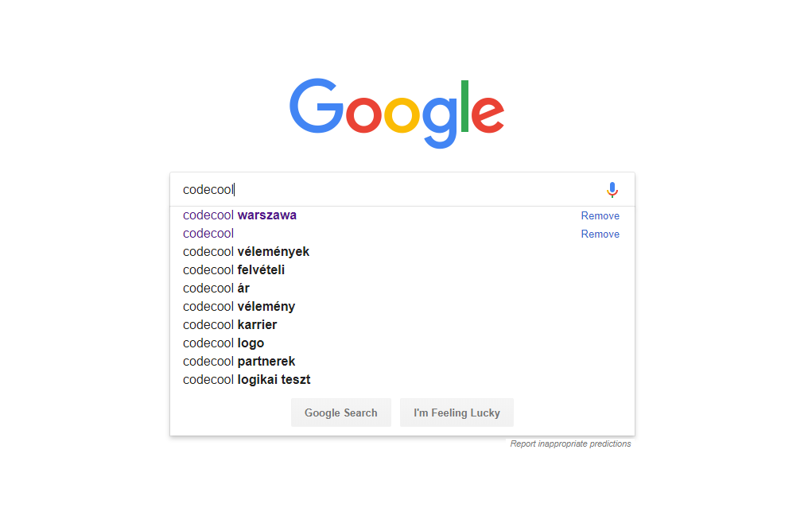Choose the "codecool felvételi" suggestion

(402, 270)
